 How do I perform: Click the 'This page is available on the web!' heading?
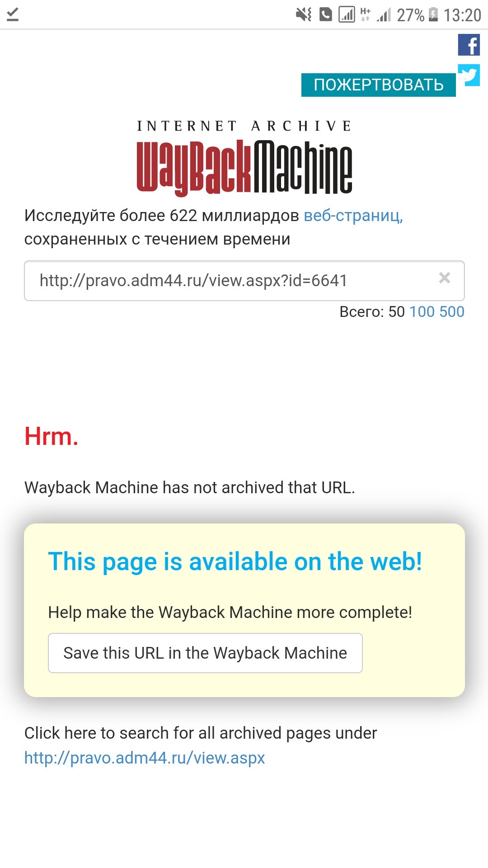(x=235, y=562)
